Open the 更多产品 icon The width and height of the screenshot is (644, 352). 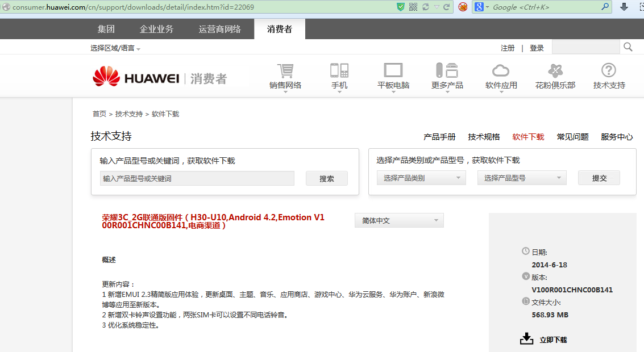pyautogui.click(x=447, y=70)
